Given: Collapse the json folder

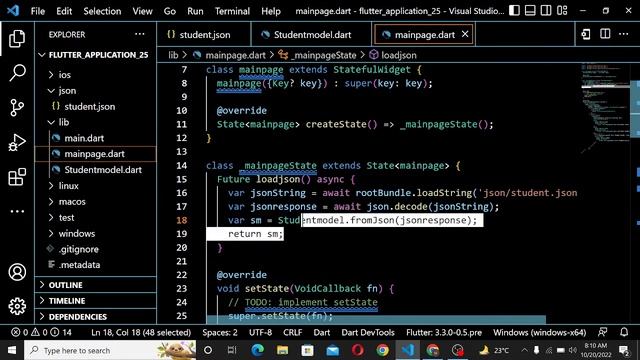Looking at the screenshot, I should [96, 91].
